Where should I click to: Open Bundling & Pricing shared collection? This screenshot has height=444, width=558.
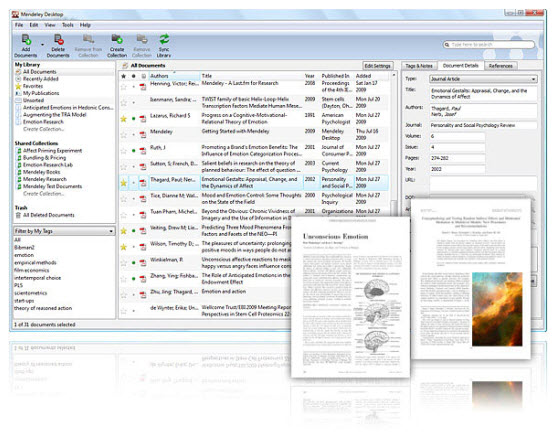44,158
